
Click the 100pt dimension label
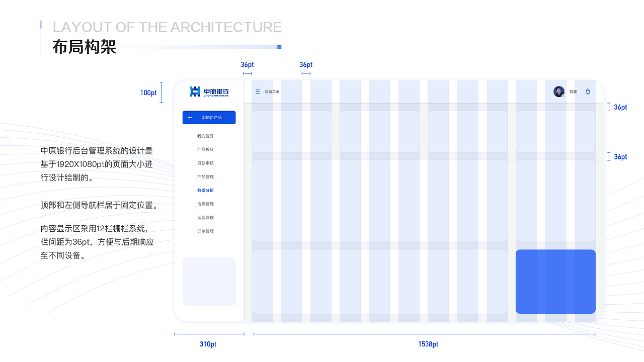click(x=148, y=93)
